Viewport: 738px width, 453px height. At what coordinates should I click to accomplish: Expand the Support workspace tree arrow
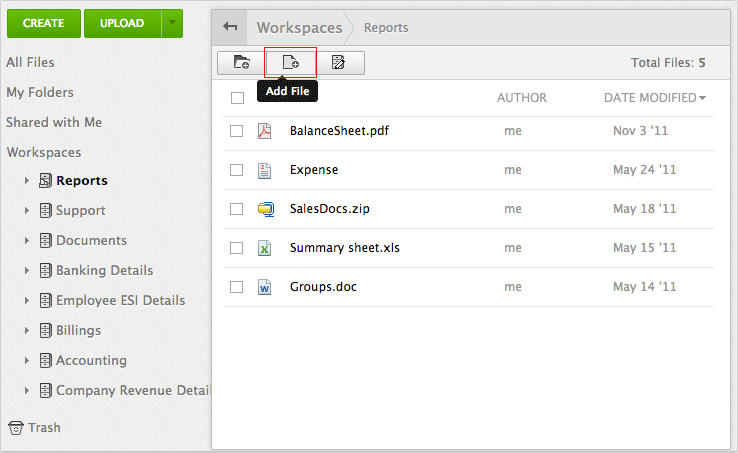point(26,211)
